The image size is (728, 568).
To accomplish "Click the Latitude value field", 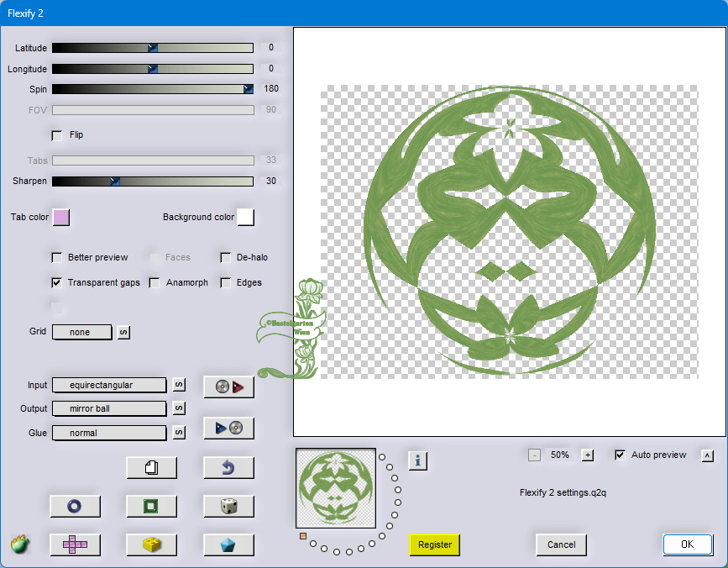I will tap(271, 47).
